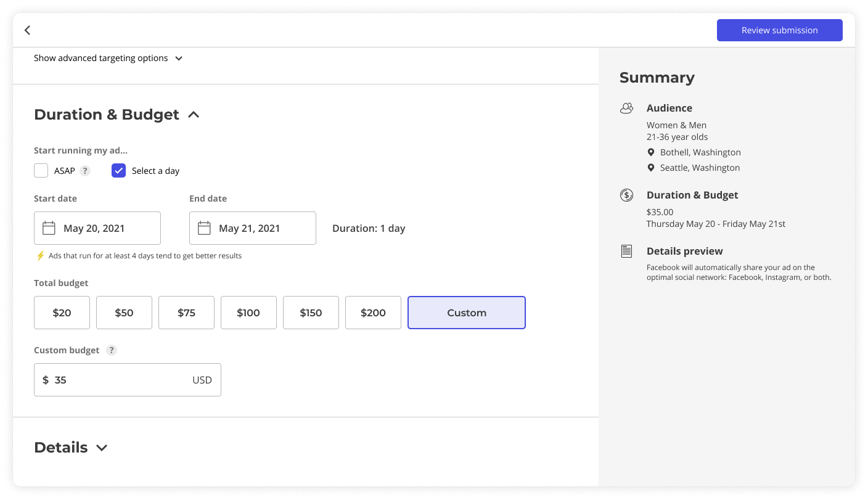The height and width of the screenshot is (500, 868).
Task: Expand the Details section
Action: point(102,448)
